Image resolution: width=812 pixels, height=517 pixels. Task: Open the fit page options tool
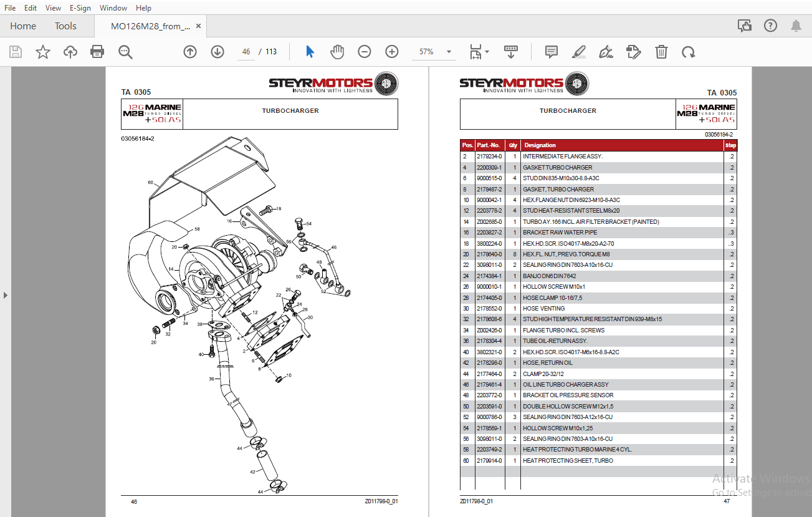click(479, 52)
